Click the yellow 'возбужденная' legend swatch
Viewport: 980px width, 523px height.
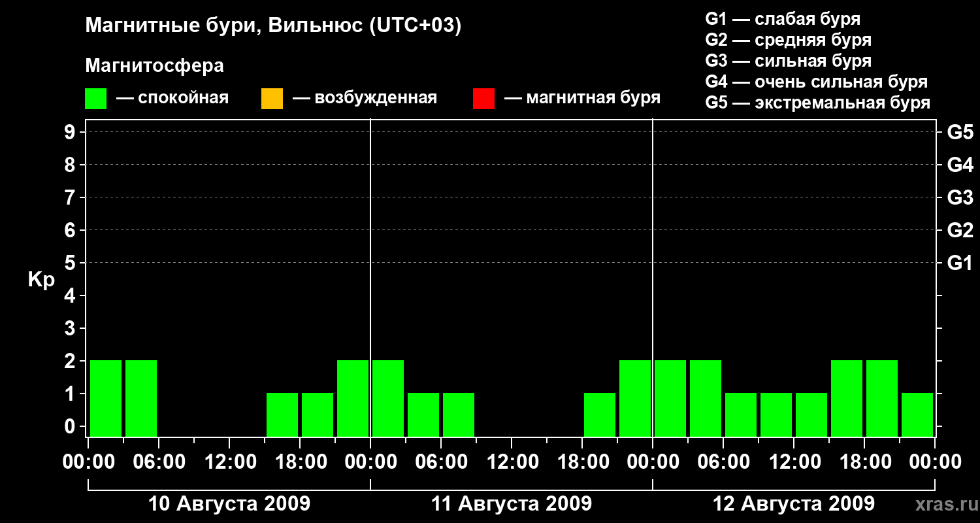[272, 99]
